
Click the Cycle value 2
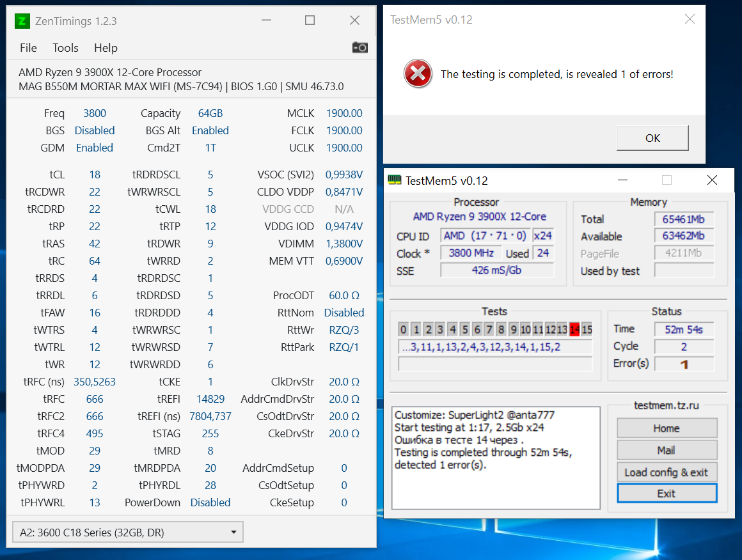point(684,346)
